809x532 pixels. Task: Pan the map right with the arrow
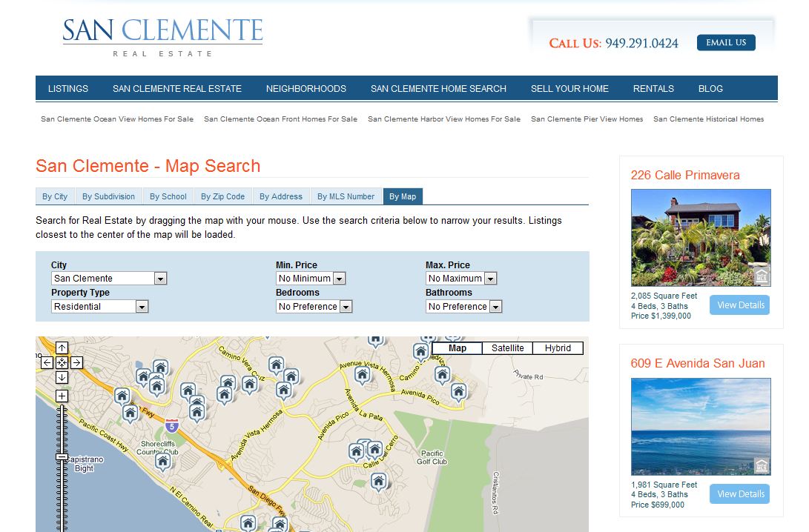(76, 362)
